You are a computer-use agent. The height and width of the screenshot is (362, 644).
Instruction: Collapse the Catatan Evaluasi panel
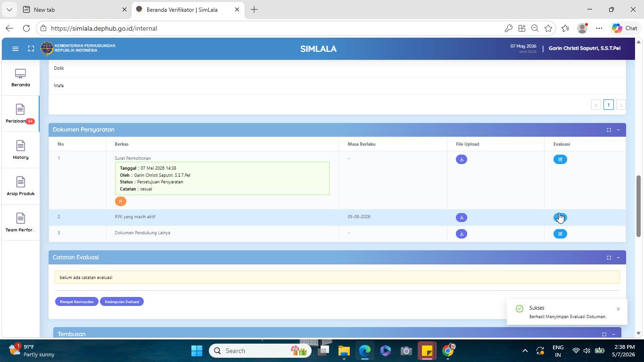coord(618,257)
